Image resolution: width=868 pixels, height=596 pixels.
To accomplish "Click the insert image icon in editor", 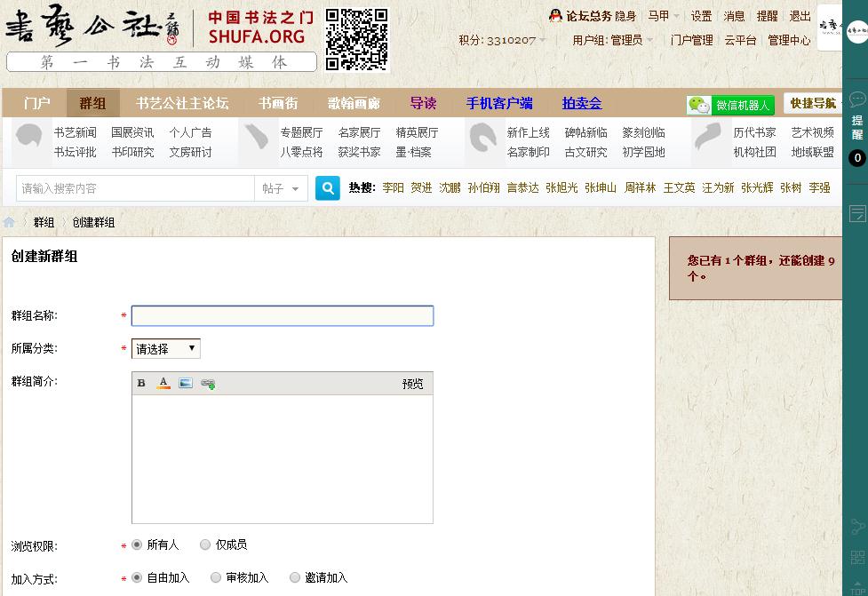I will point(186,384).
